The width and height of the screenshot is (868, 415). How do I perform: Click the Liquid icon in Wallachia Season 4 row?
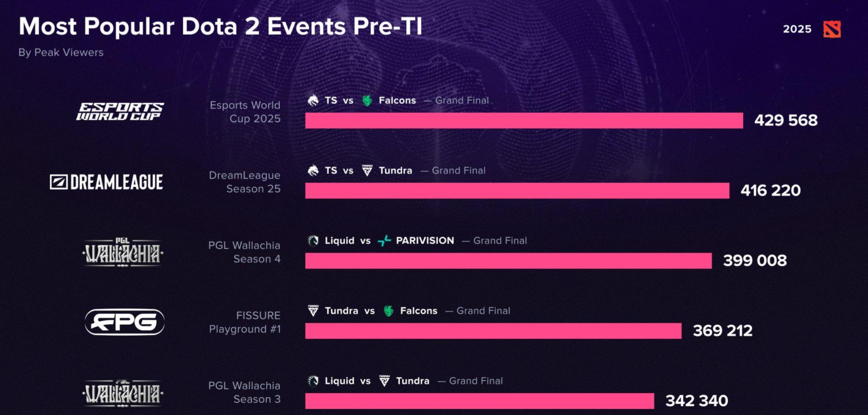313,241
